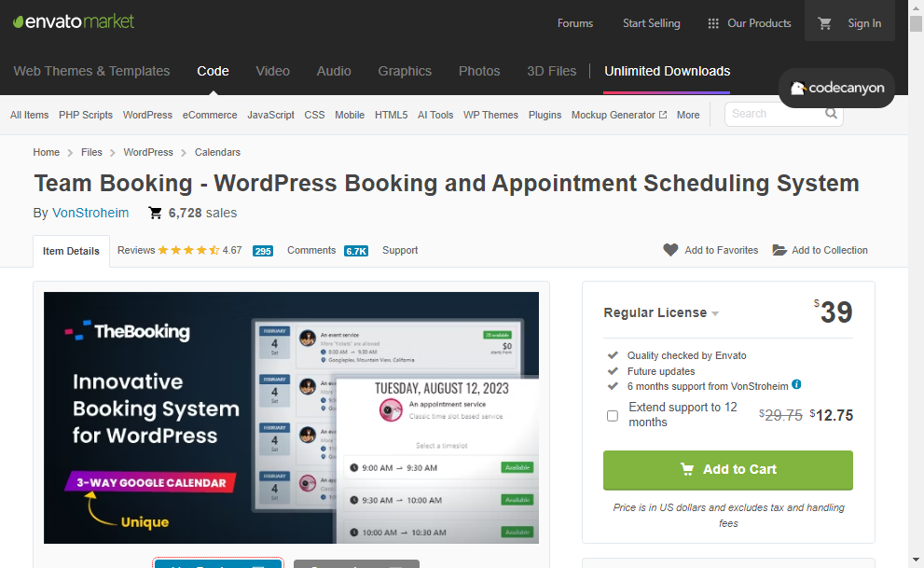924x568 pixels.
Task: Open the 3D Files category
Action: point(552,71)
